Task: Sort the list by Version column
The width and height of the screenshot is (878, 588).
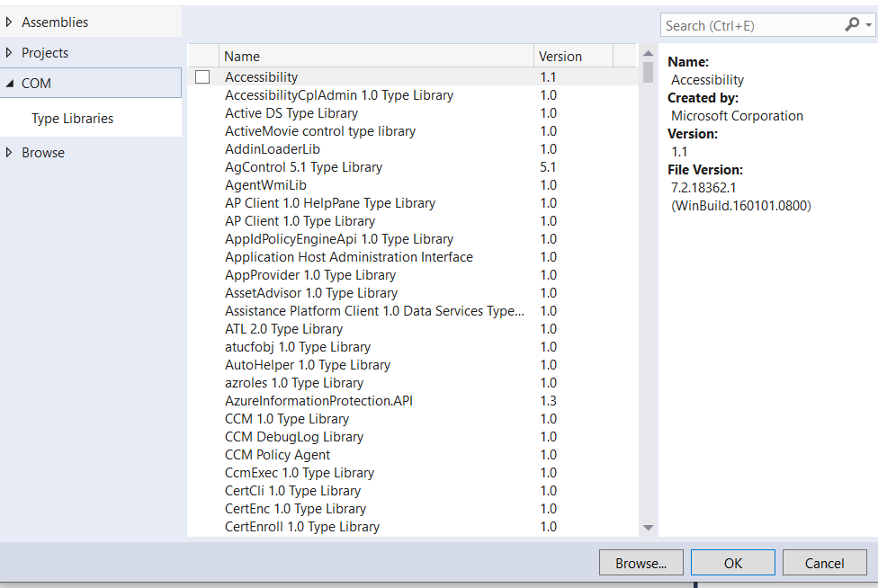Action: (573, 57)
